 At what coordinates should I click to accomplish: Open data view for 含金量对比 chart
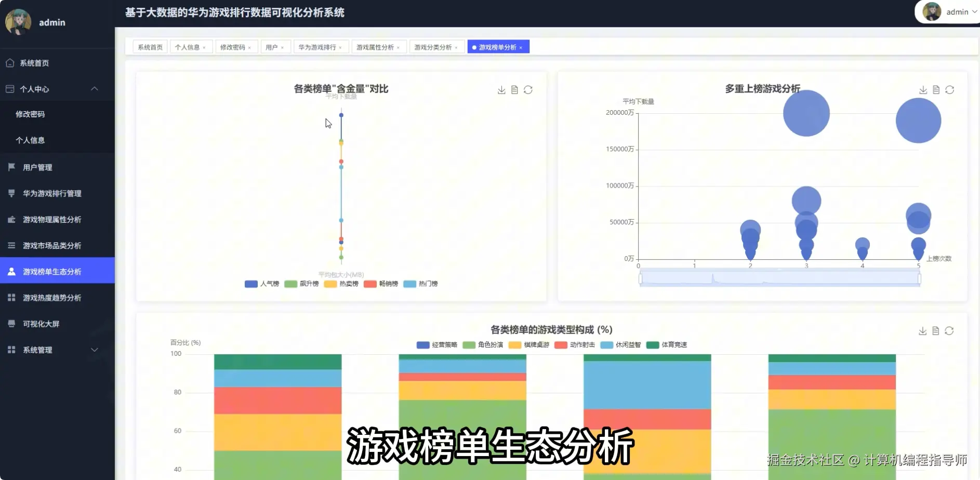pos(514,90)
